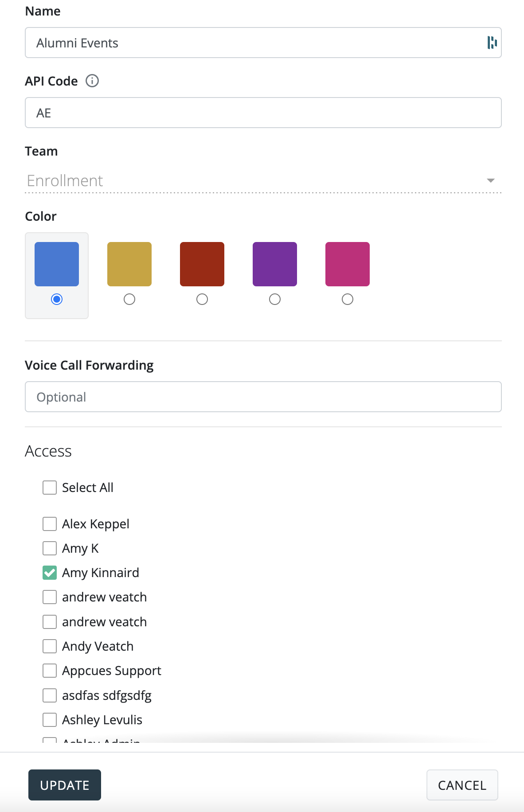Viewport: 524px width, 812px height.
Task: Enable Ashley Levulis access checkbox
Action: pos(50,720)
